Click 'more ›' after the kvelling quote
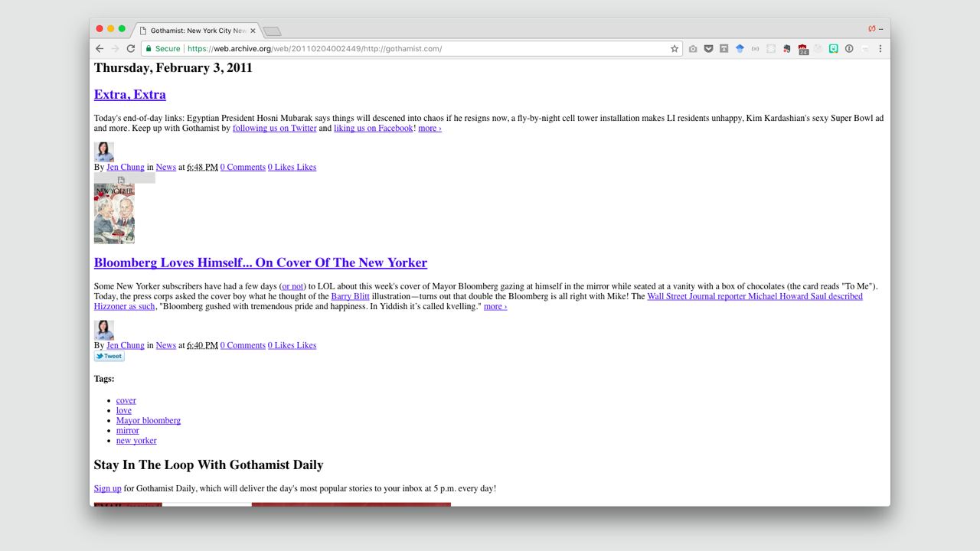 [495, 306]
